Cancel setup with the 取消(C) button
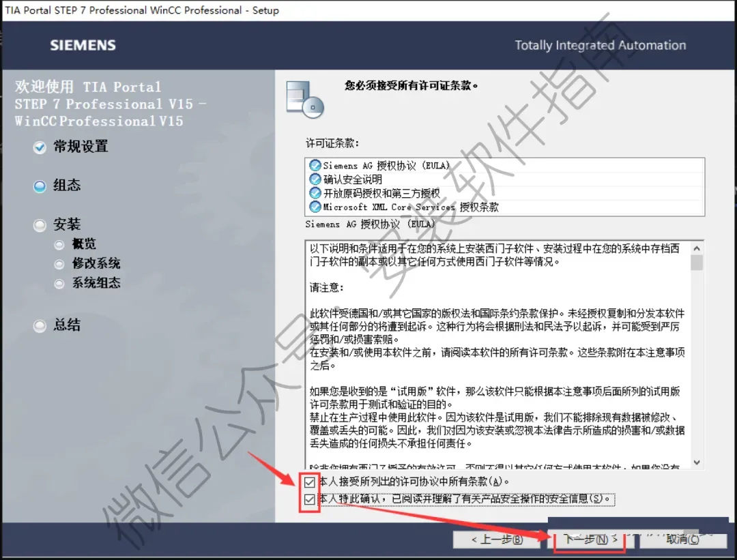The image size is (737, 560). 682,540
